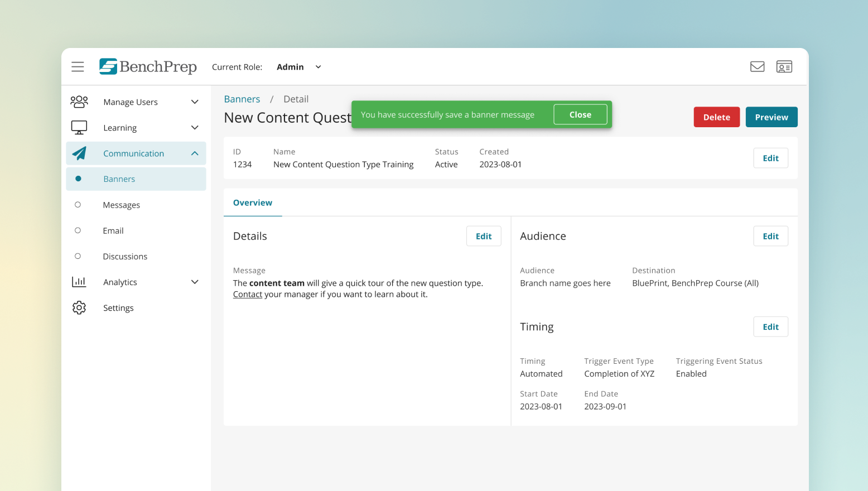Click the Communication paper plane icon
Image resolution: width=868 pixels, height=491 pixels.
point(79,153)
